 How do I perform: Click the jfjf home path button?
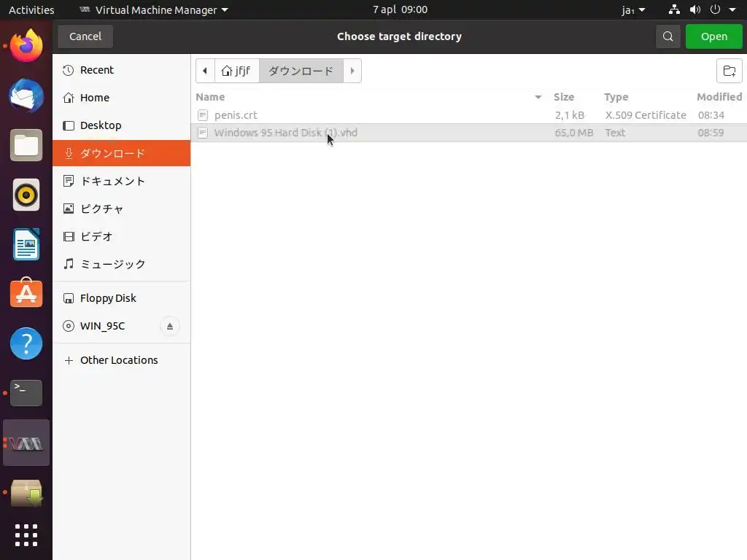tap(237, 71)
